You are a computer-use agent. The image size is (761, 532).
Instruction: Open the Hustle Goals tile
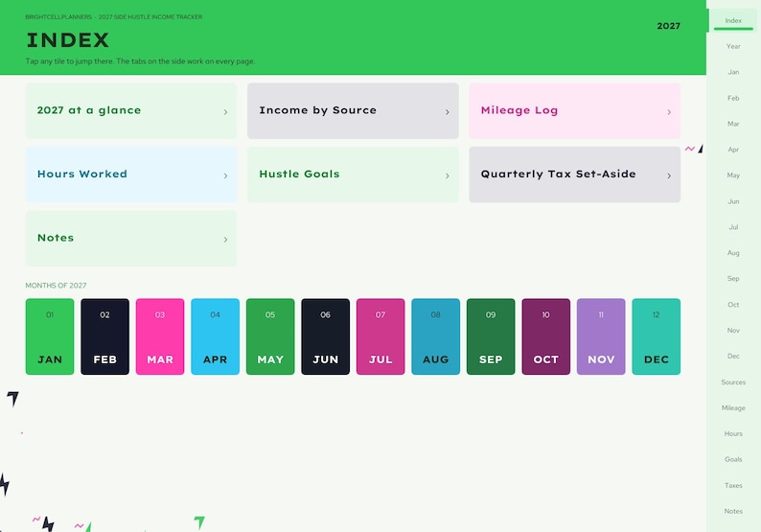(x=353, y=174)
